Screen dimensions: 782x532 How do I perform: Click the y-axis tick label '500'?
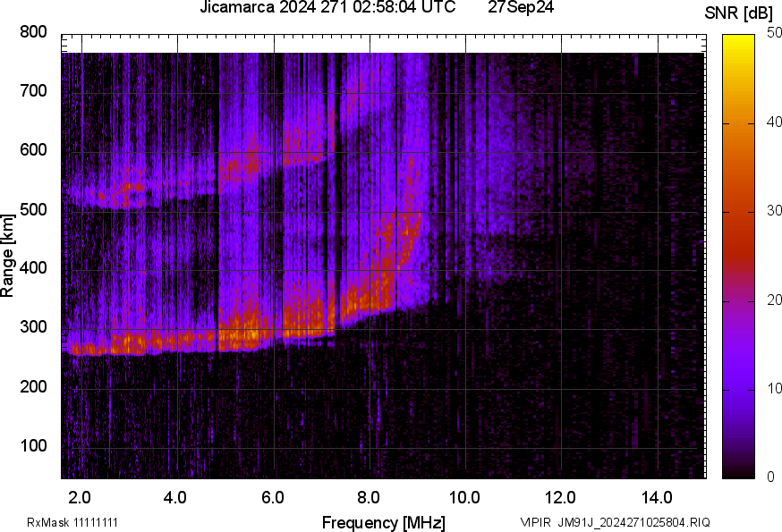pyautogui.click(x=33, y=209)
